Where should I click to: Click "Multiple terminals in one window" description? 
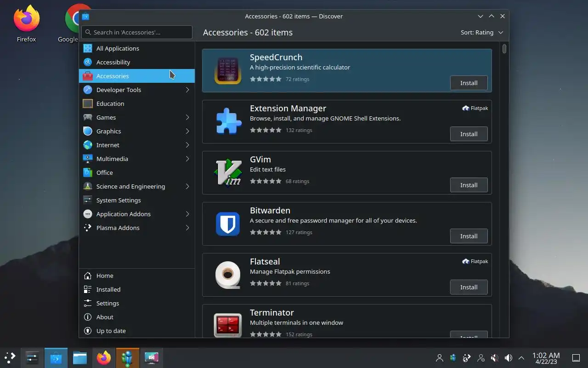(296, 322)
